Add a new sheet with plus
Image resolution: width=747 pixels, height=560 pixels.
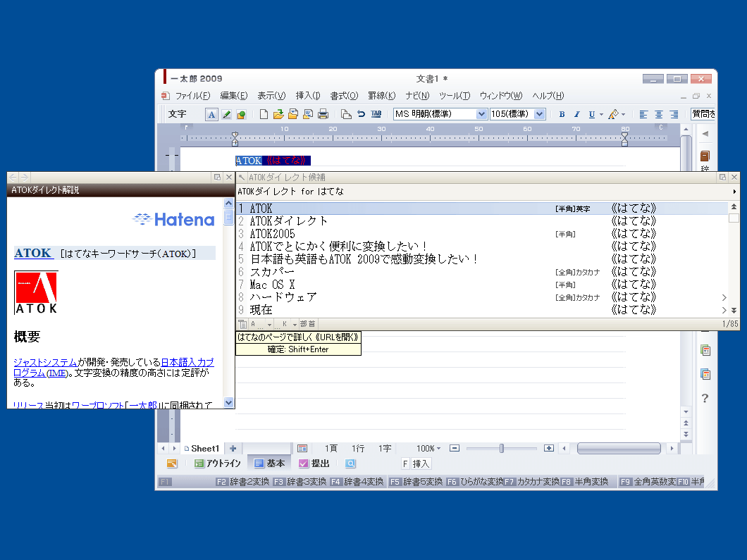click(233, 449)
